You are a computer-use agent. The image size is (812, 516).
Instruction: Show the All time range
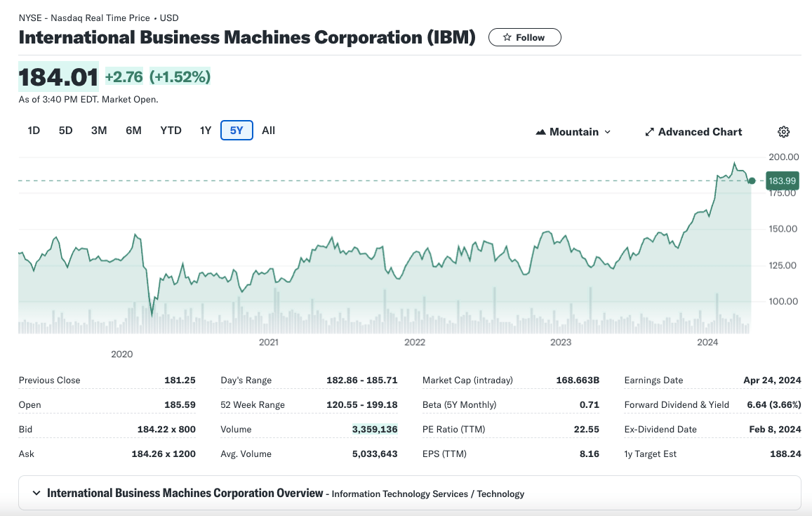click(x=268, y=131)
